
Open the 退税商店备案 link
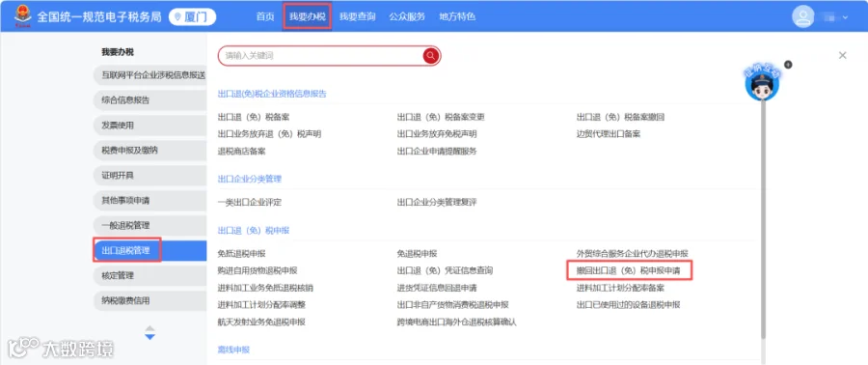pos(242,151)
